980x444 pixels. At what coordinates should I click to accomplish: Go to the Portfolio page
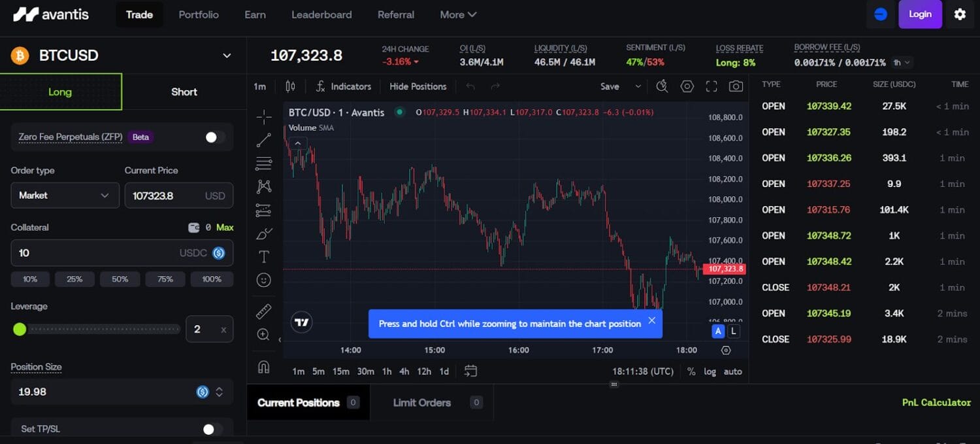pyautogui.click(x=199, y=14)
